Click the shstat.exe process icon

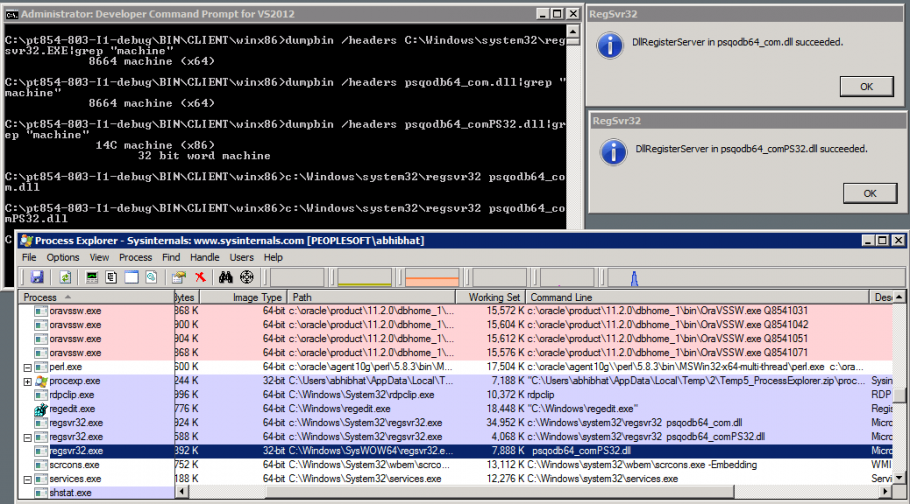point(41,492)
